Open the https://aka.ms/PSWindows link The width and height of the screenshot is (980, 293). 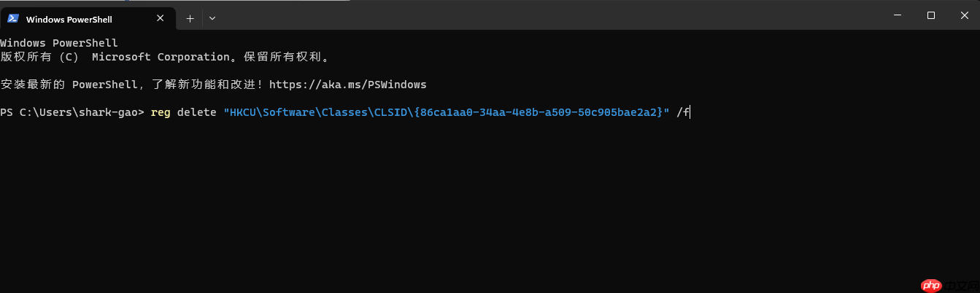pos(348,85)
